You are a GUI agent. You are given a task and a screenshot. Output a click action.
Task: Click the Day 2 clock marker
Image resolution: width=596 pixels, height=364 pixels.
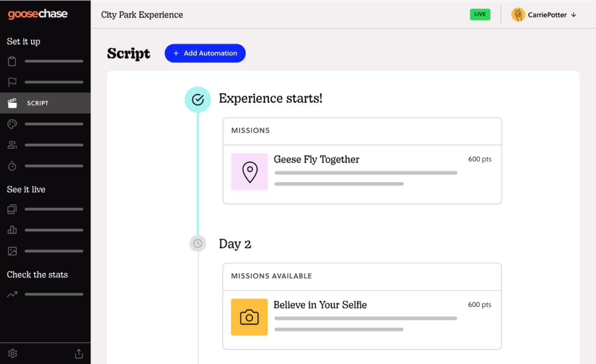click(197, 243)
